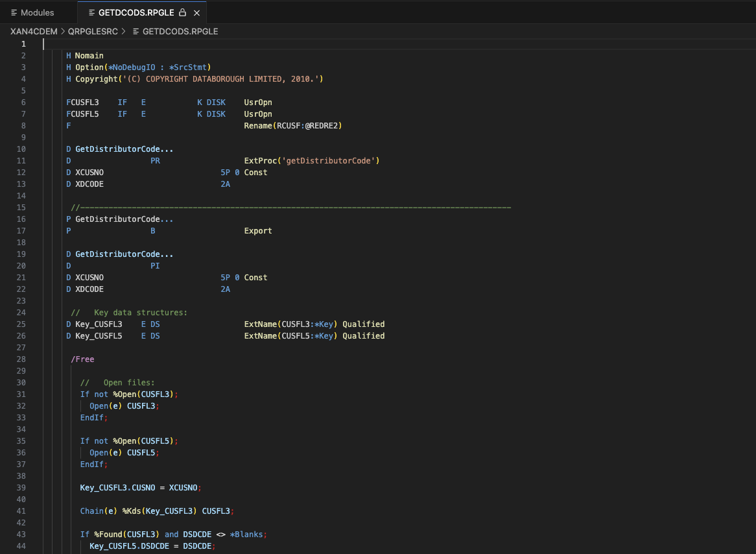Click the file icon on the Modules tab

14,12
